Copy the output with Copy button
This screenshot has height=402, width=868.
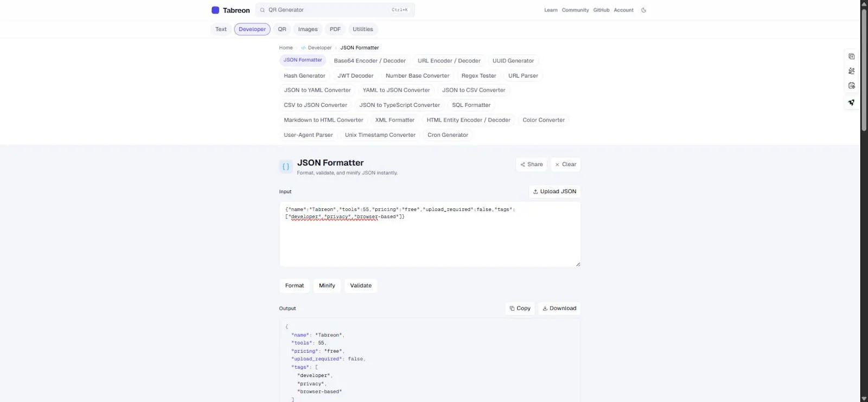point(520,309)
